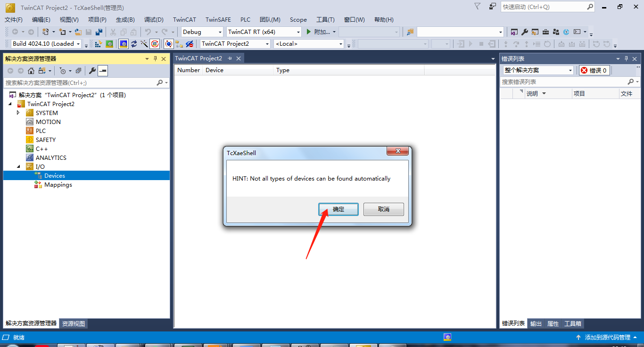
Task: Collapse the TwinCAT Project2 root node
Action: [x=10, y=104]
